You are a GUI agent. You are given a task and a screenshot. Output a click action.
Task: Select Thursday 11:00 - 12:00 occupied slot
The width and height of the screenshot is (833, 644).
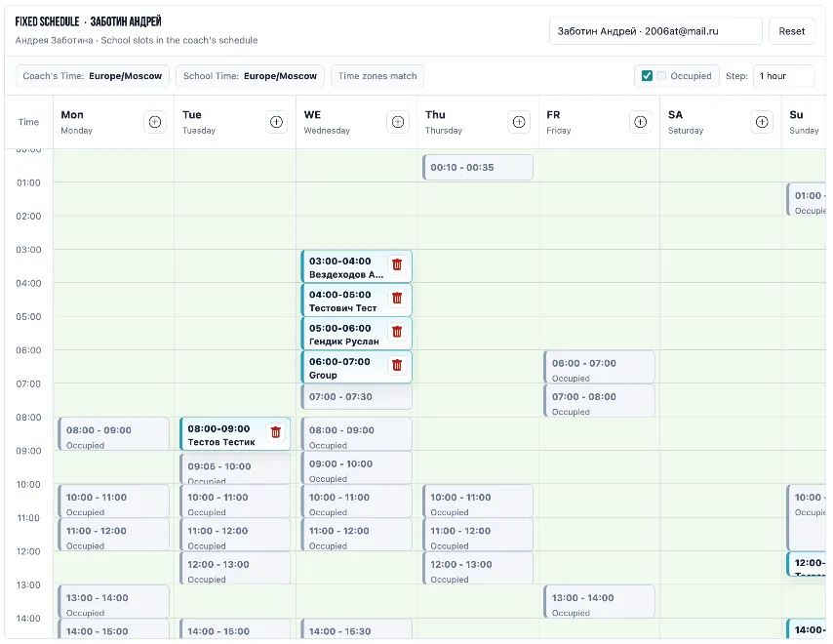pos(478,535)
